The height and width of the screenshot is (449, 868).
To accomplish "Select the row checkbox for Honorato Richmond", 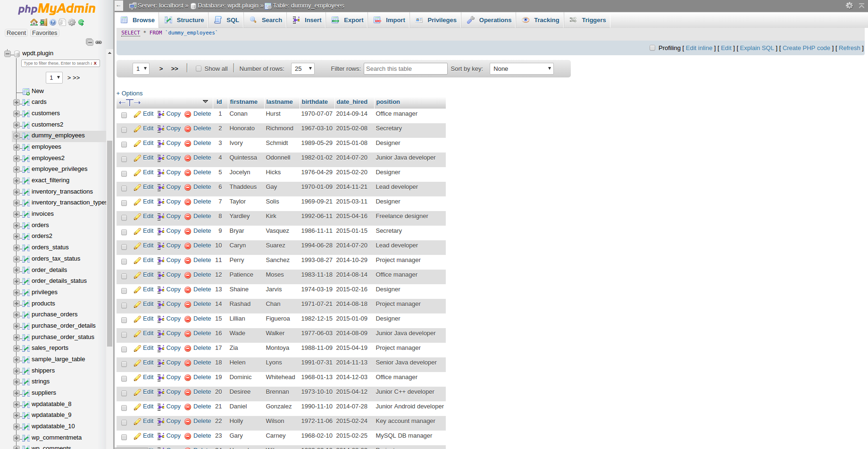I will (124, 130).
